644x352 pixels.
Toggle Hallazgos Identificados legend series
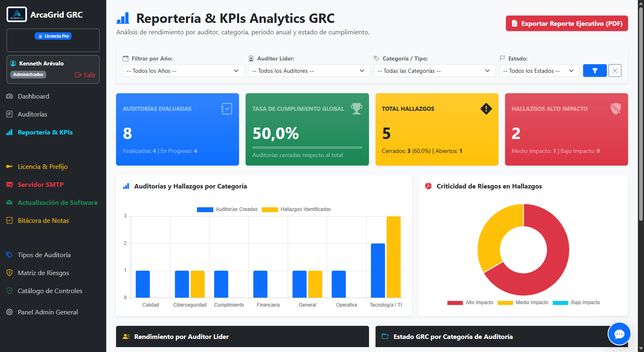coord(296,209)
